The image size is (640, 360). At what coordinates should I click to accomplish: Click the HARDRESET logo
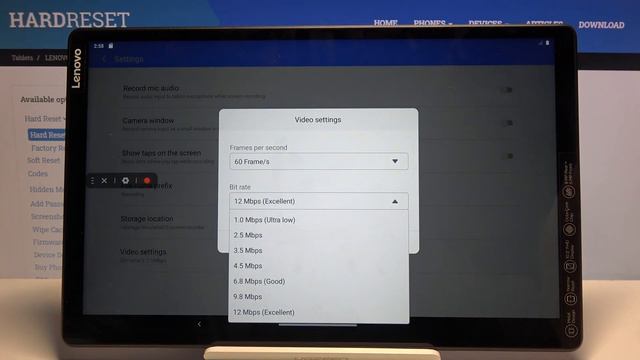[x=69, y=20]
